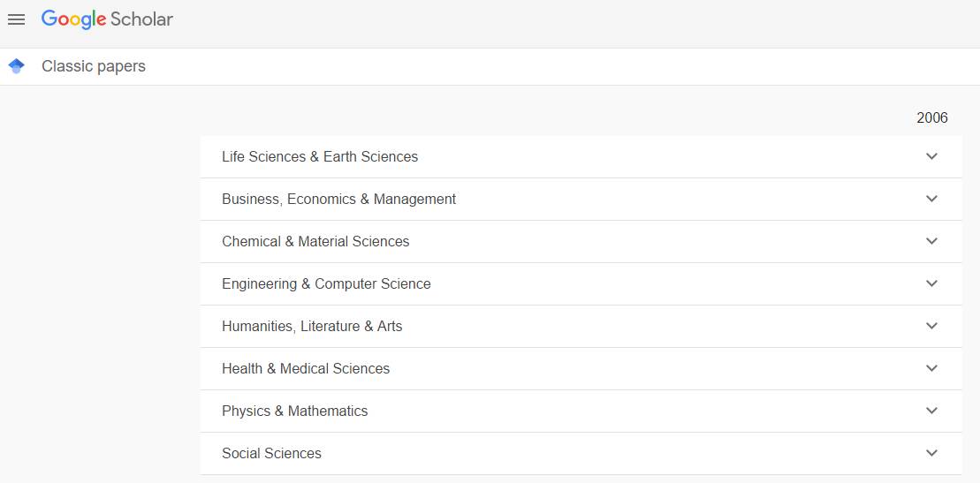
Task: Select Health & Medical Sciences label
Action: click(x=306, y=368)
